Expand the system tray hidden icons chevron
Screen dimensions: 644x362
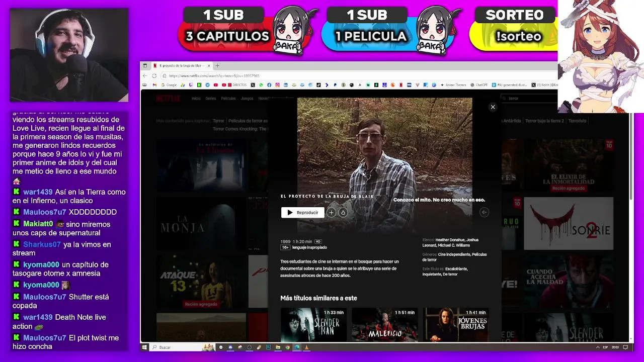coord(598,347)
